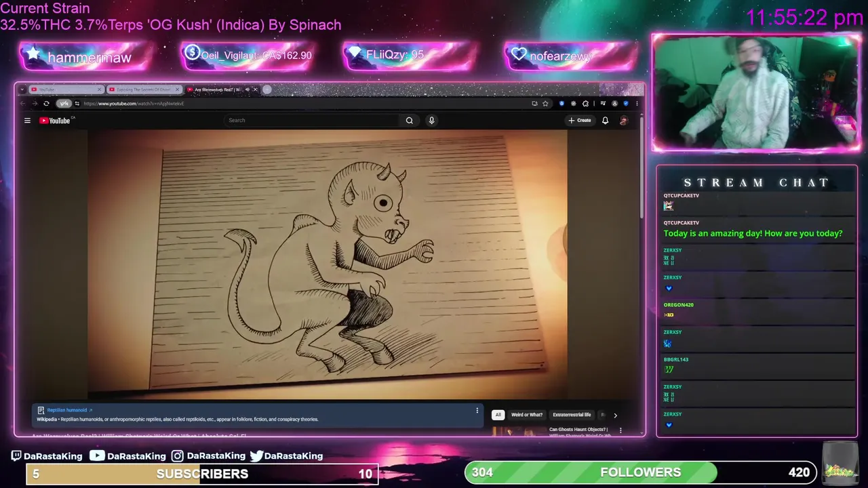Open menu for Can Ghosts Haunt Objects
This screenshot has width=868, height=488.
[620, 430]
